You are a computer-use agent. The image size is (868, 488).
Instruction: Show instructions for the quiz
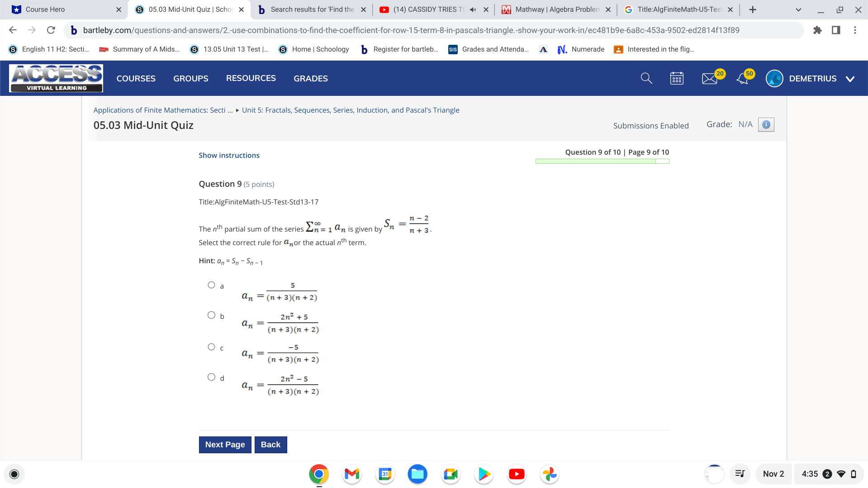[229, 155]
